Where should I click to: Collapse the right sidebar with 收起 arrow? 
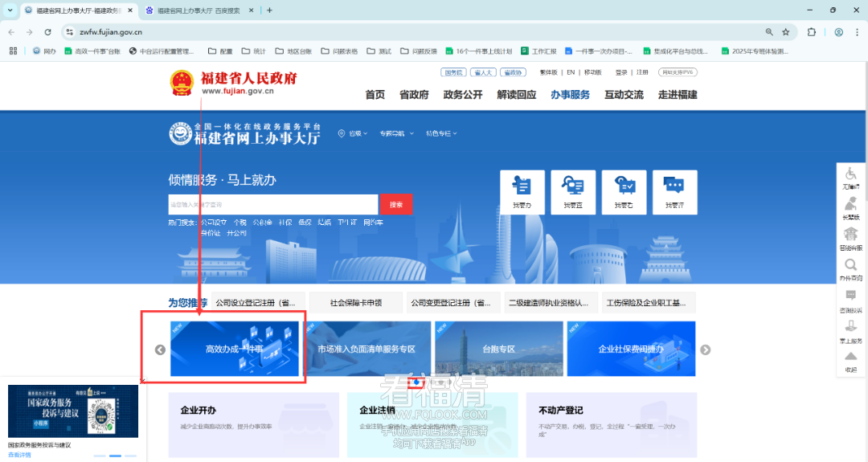[x=850, y=361]
